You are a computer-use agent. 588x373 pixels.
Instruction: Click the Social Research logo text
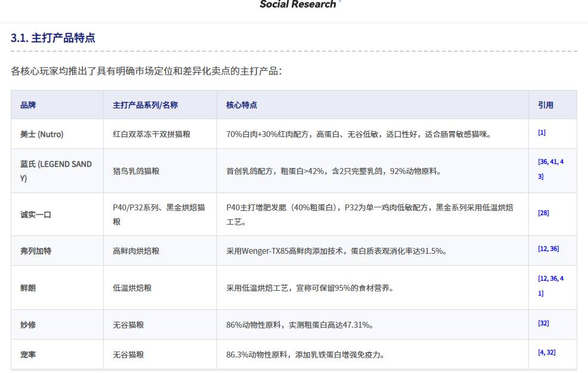[x=298, y=4]
